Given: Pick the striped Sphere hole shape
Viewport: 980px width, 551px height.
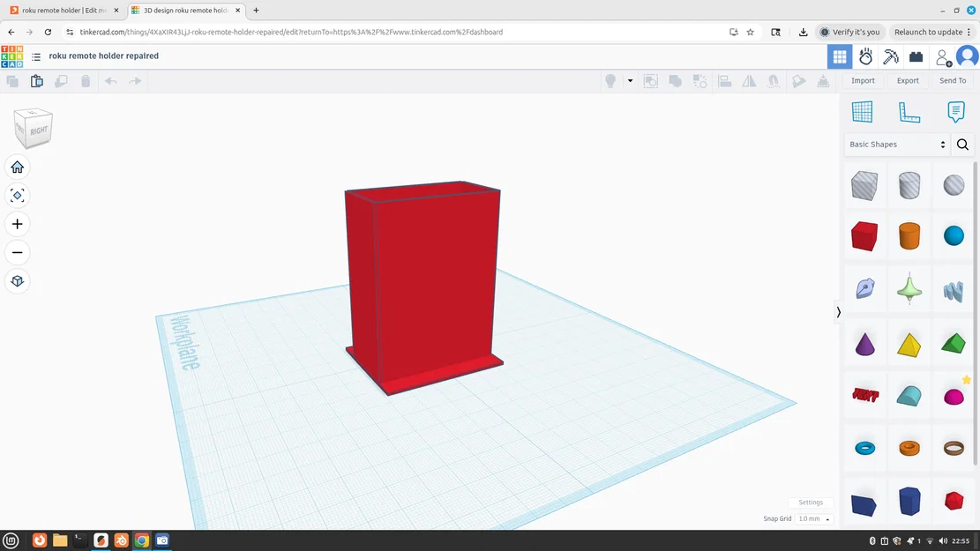Looking at the screenshot, I should coord(954,185).
